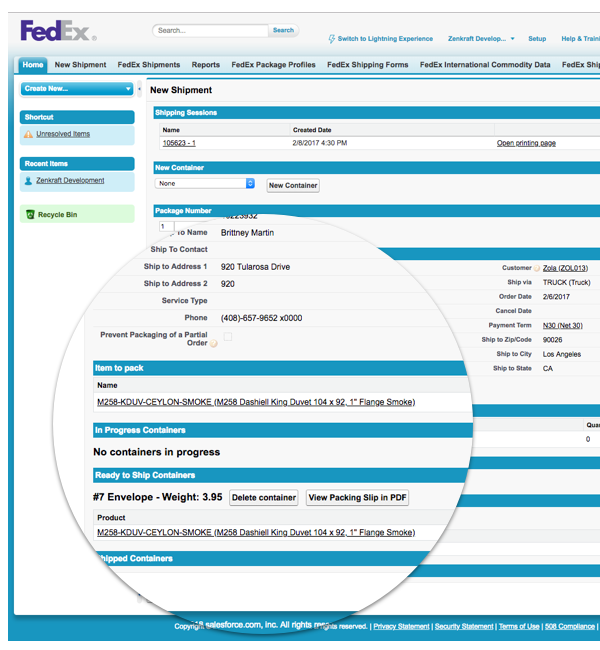This screenshot has width=600, height=650.
Task: Open the 508 Compliance link
Action: [x=570, y=626]
